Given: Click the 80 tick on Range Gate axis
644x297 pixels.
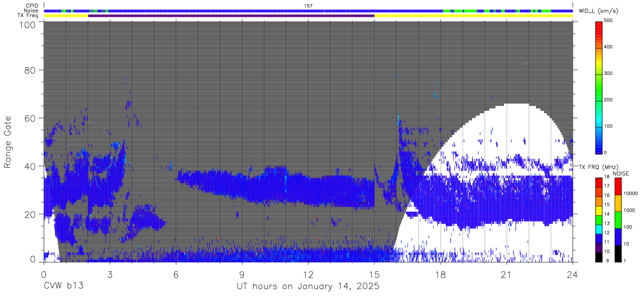Looking at the screenshot, I should (31, 70).
